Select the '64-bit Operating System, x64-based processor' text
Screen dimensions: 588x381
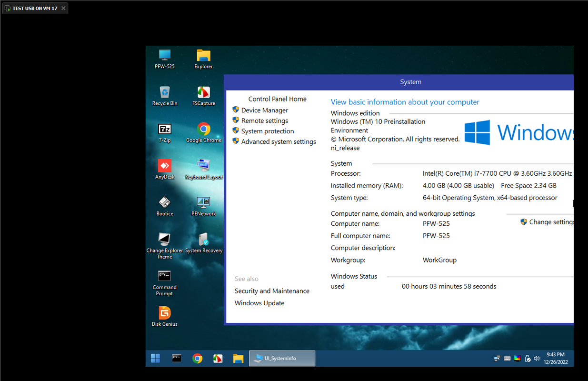pos(490,198)
